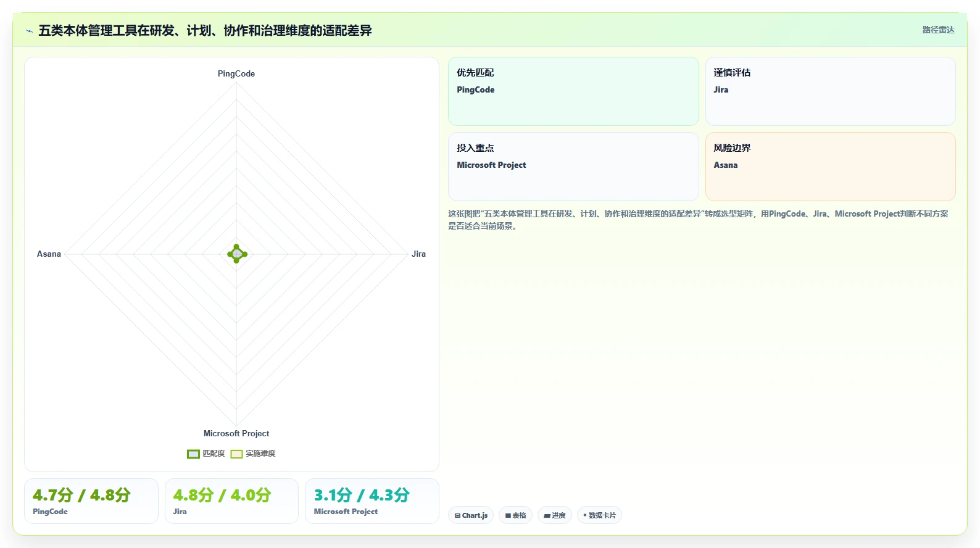Open the 优先匹配 PingCode card
The image size is (980, 548).
pos(573,91)
